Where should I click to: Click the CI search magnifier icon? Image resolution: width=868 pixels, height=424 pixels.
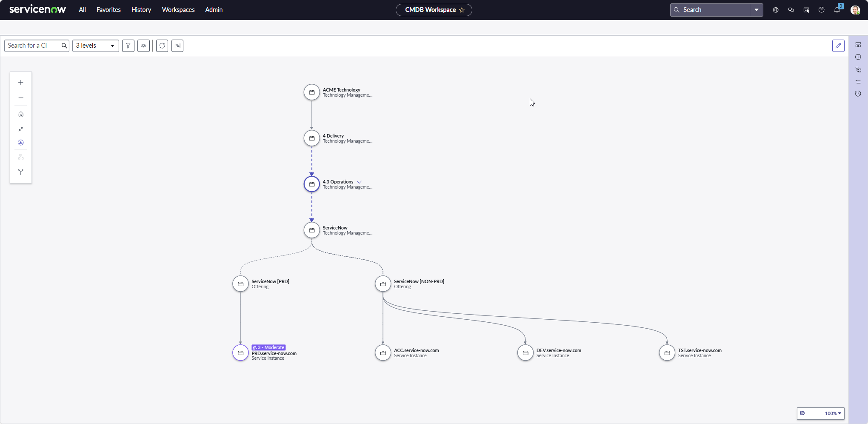click(x=64, y=46)
